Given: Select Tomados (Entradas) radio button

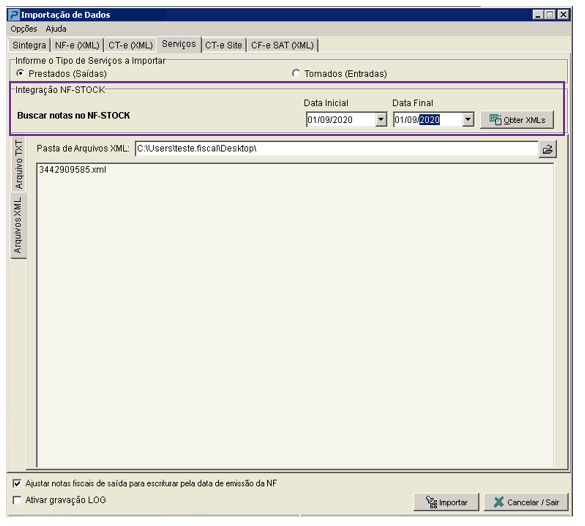Looking at the screenshot, I should pos(296,73).
